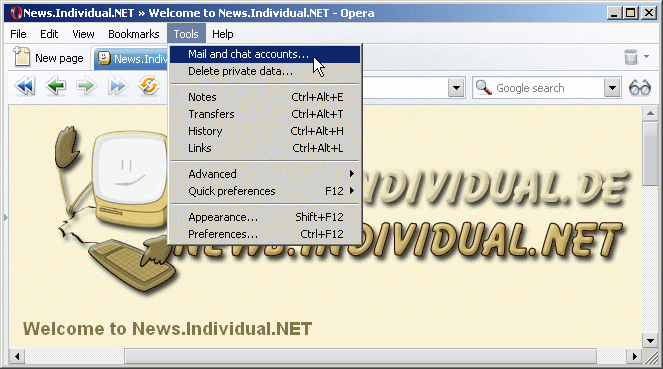Open History from the Tools menu
The image size is (663, 369).
tap(265, 131)
